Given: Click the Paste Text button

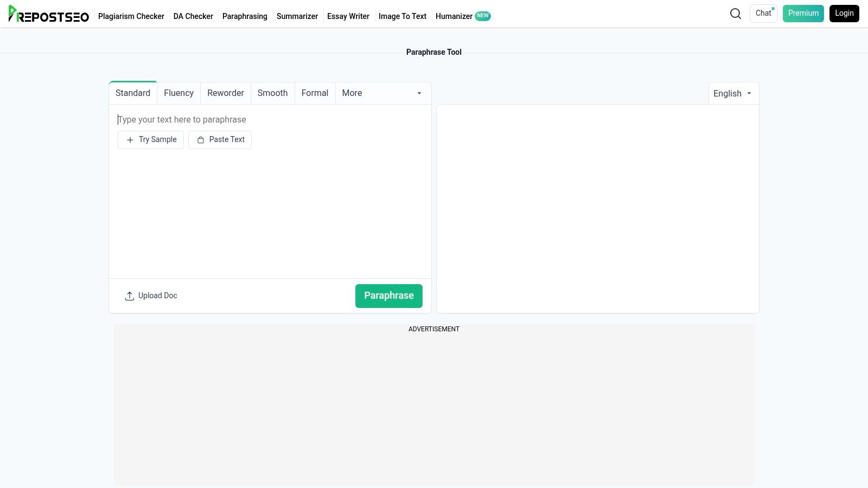Looking at the screenshot, I should pos(220,140).
